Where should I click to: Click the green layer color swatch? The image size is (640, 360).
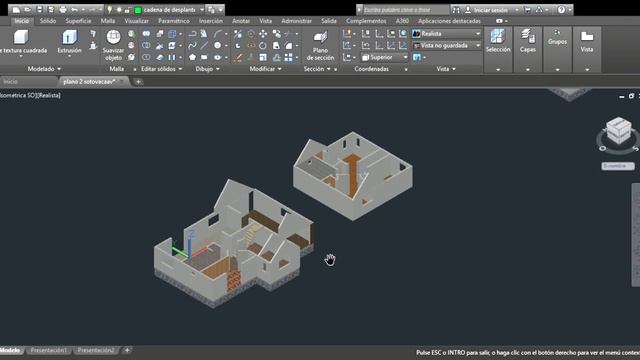[x=138, y=10]
